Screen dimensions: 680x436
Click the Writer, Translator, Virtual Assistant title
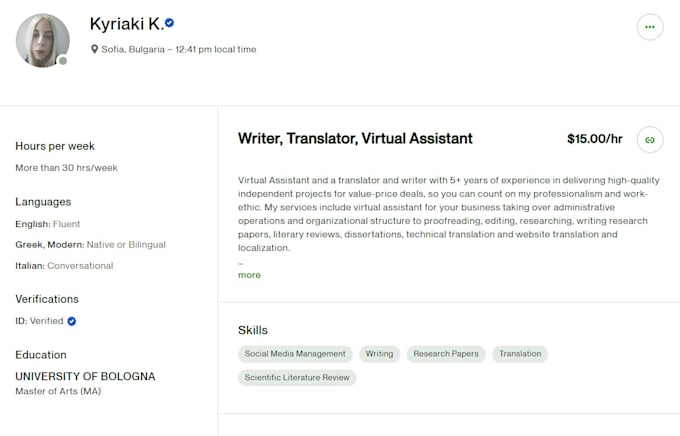pos(355,138)
